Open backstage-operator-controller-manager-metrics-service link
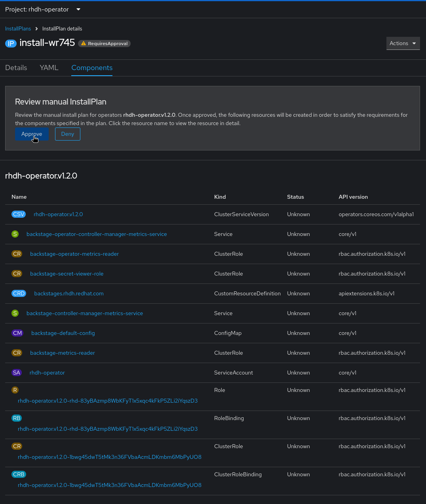Image resolution: width=426 pixels, height=504 pixels. 97,234
